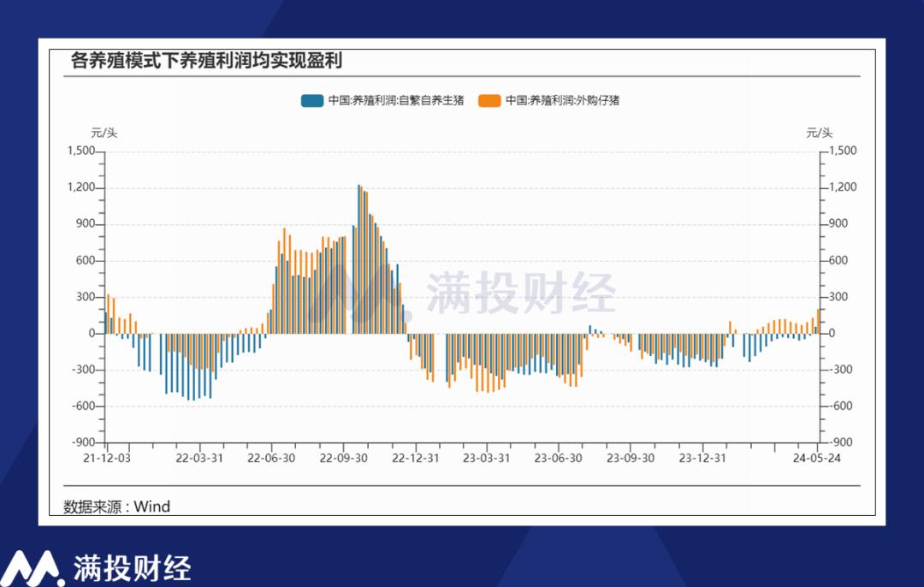Click the left axis 1,500 value label
Image resolution: width=924 pixels, height=587 pixels.
(x=81, y=151)
